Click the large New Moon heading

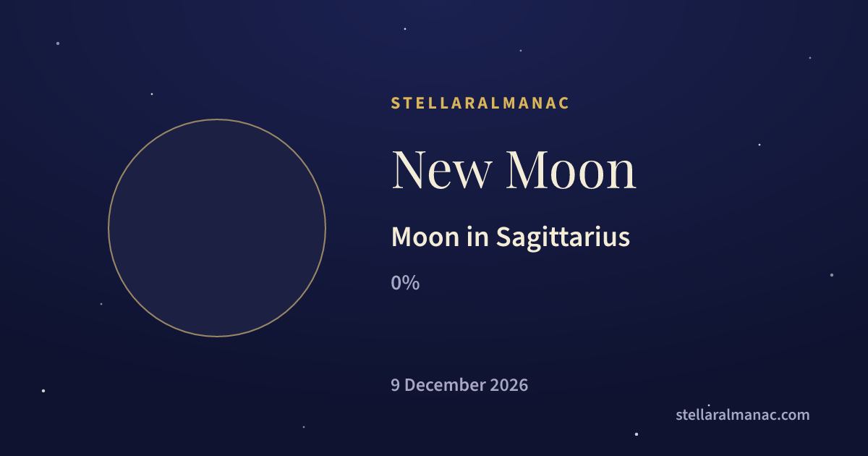[514, 170]
